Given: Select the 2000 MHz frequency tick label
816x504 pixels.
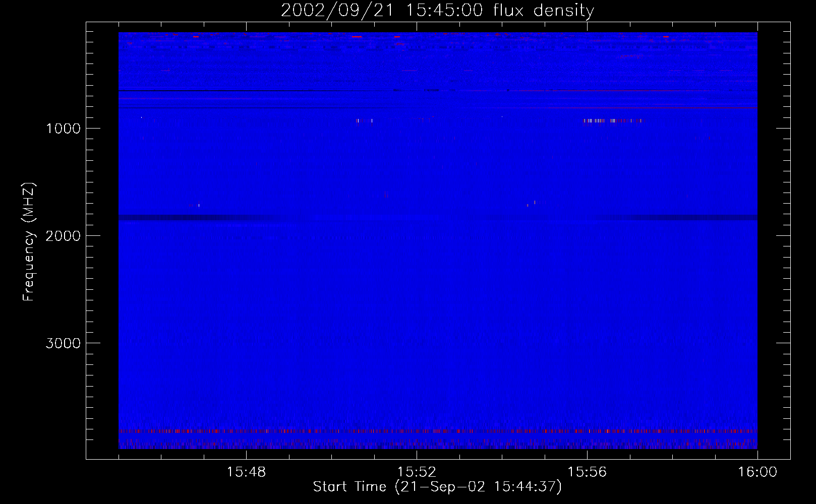Looking at the screenshot, I should pyautogui.click(x=63, y=236).
